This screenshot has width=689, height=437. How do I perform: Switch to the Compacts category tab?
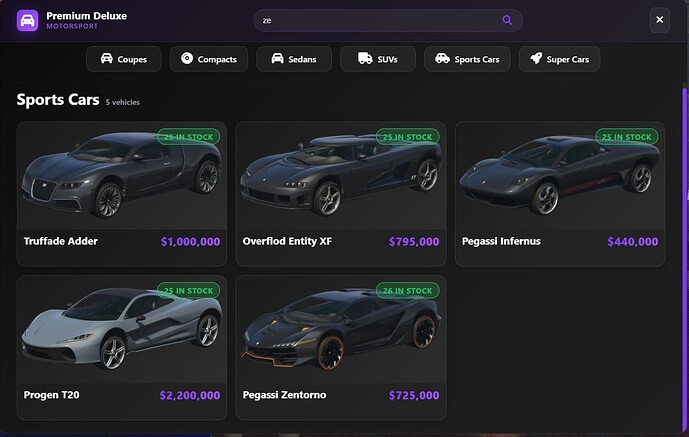(x=209, y=59)
